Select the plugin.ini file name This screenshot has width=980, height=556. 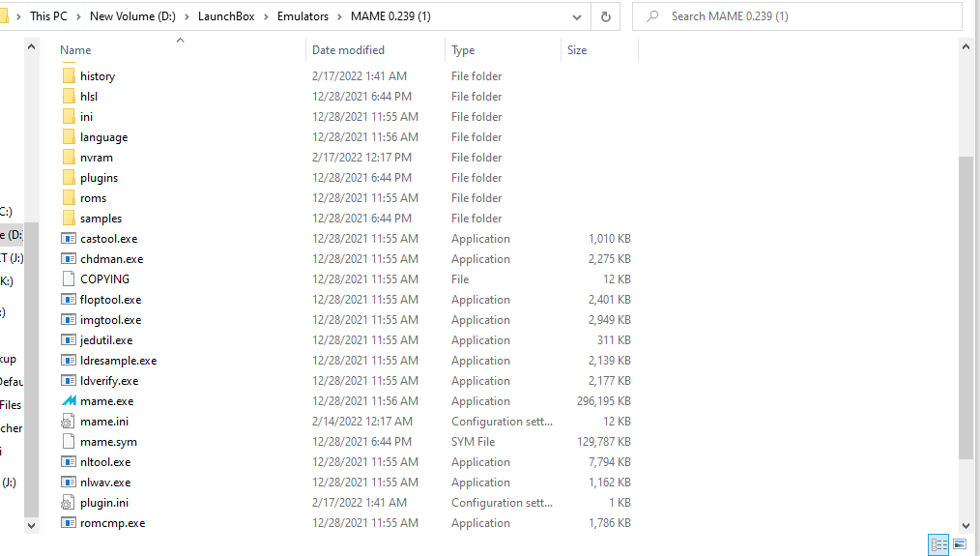104,503
